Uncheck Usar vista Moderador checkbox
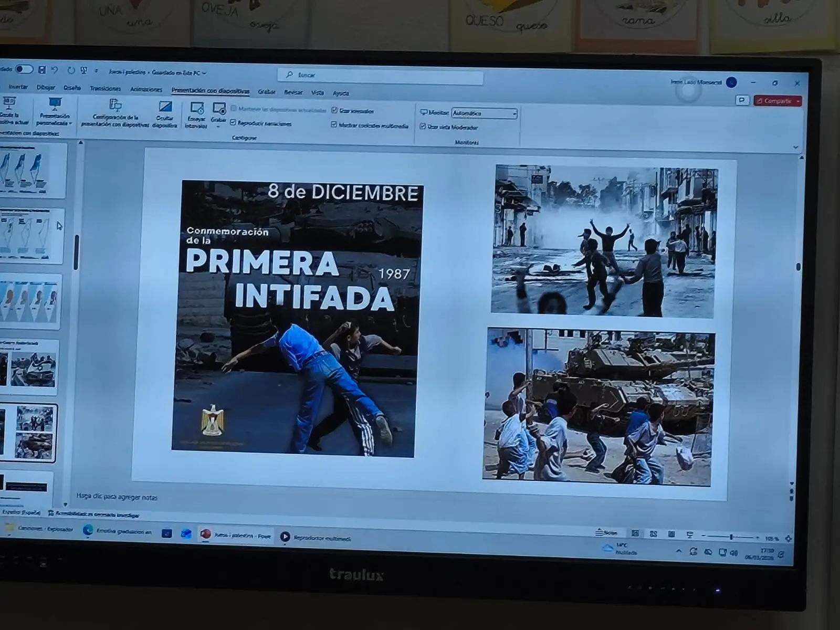Image resolution: width=840 pixels, height=630 pixels. [423, 127]
